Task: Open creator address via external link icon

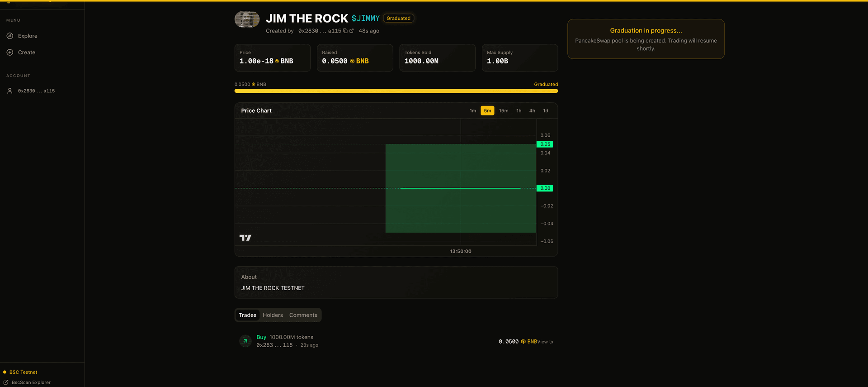Action: pos(351,31)
